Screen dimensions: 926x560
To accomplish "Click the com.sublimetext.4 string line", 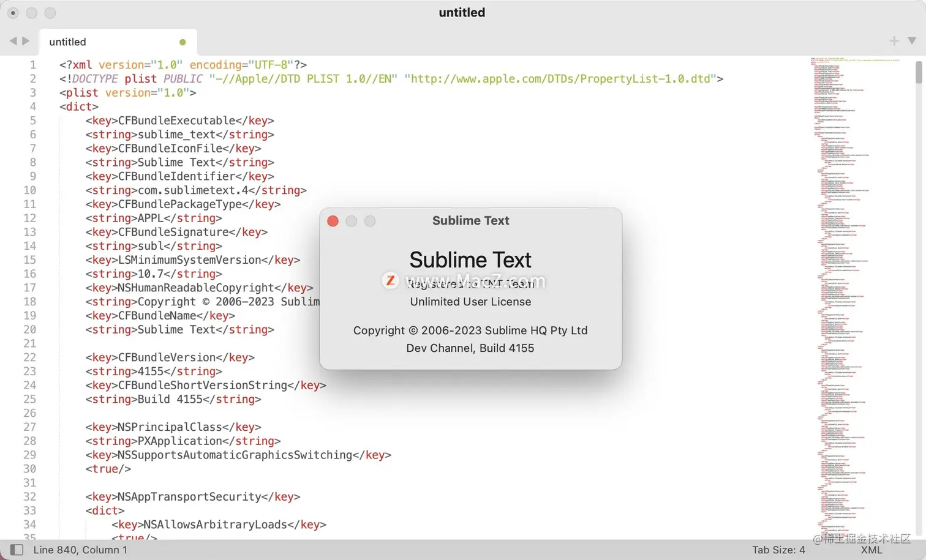I will (196, 190).
